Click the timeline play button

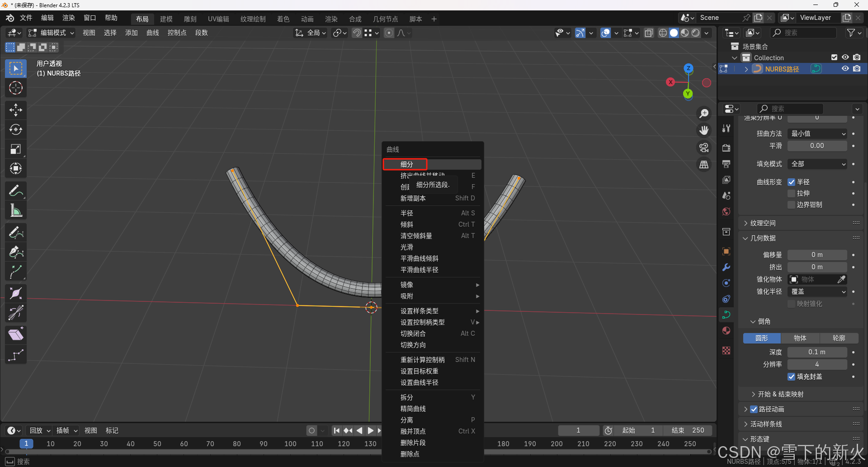click(371, 430)
